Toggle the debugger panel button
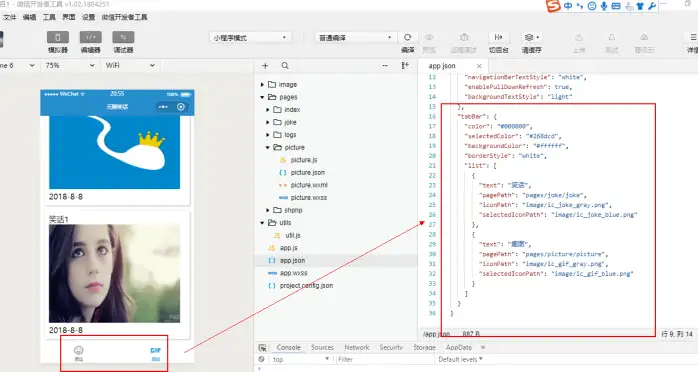Viewport: 698px width, 372px height. coord(123,37)
